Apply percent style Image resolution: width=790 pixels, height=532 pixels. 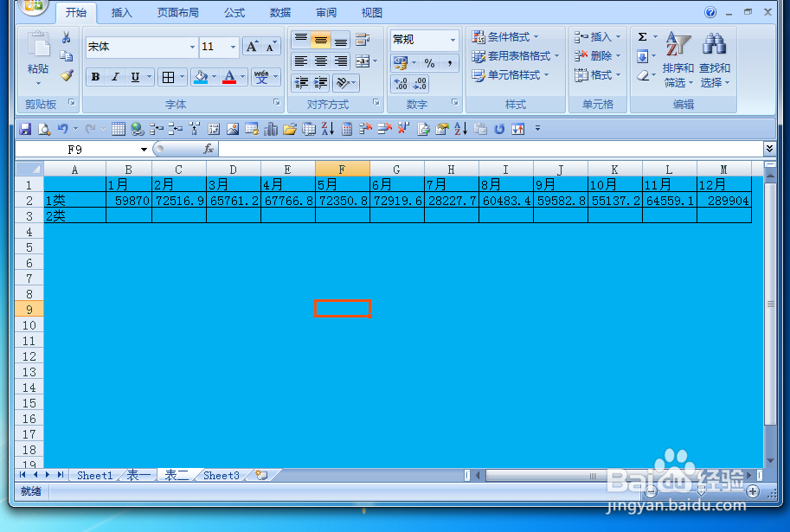pos(429,63)
